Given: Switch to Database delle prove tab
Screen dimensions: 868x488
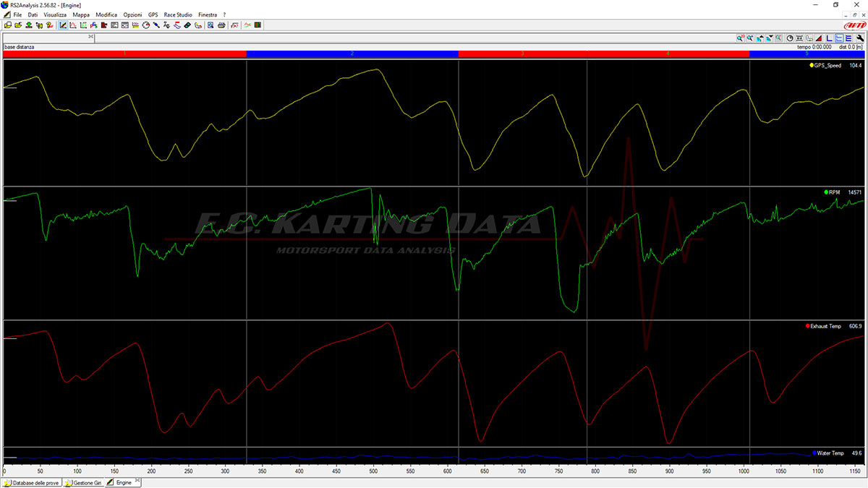Looking at the screenshot, I should click(x=31, y=482).
